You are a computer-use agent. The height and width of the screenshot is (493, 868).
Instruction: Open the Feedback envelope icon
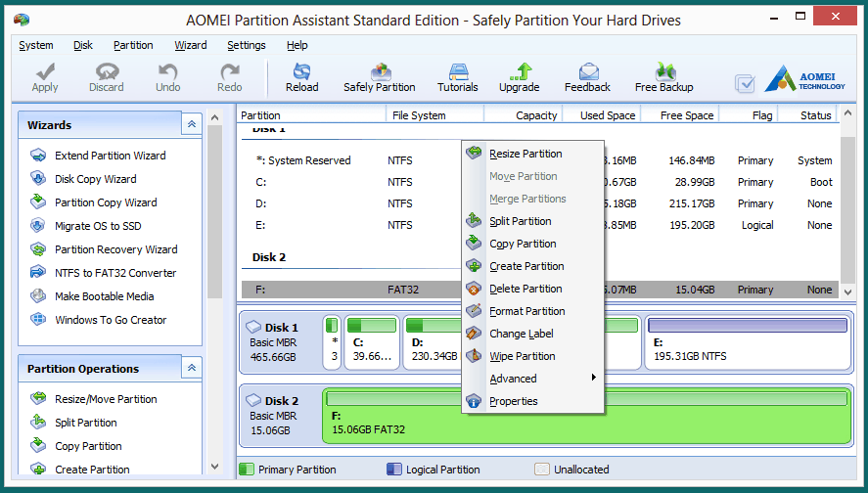pos(587,72)
